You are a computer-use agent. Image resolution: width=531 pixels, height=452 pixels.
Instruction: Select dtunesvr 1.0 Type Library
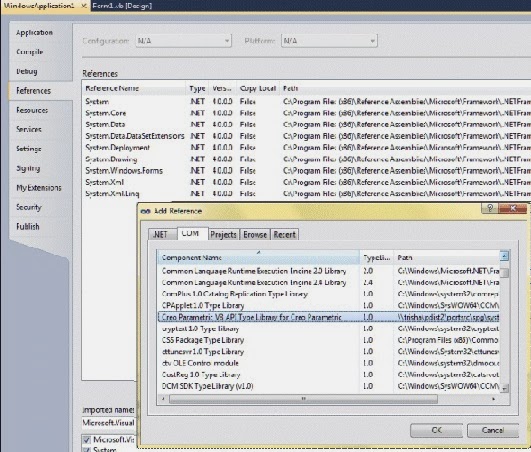pyautogui.click(x=328, y=352)
